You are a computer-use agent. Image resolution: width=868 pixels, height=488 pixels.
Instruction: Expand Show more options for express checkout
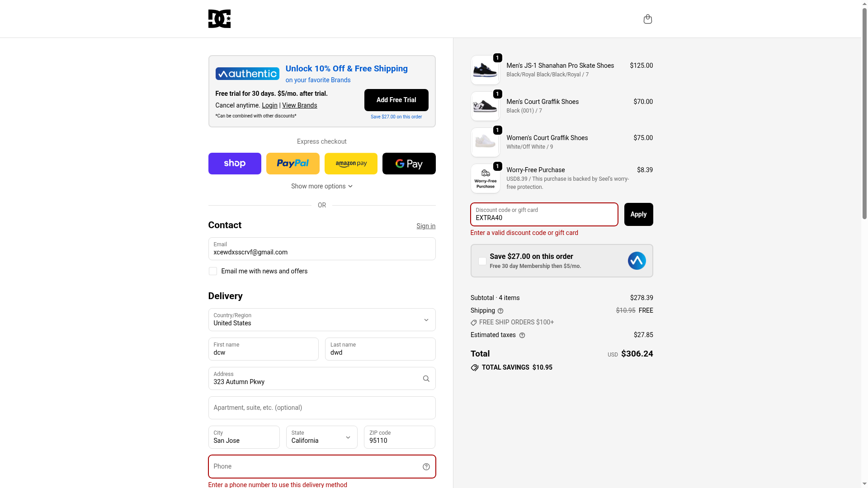pos(322,186)
